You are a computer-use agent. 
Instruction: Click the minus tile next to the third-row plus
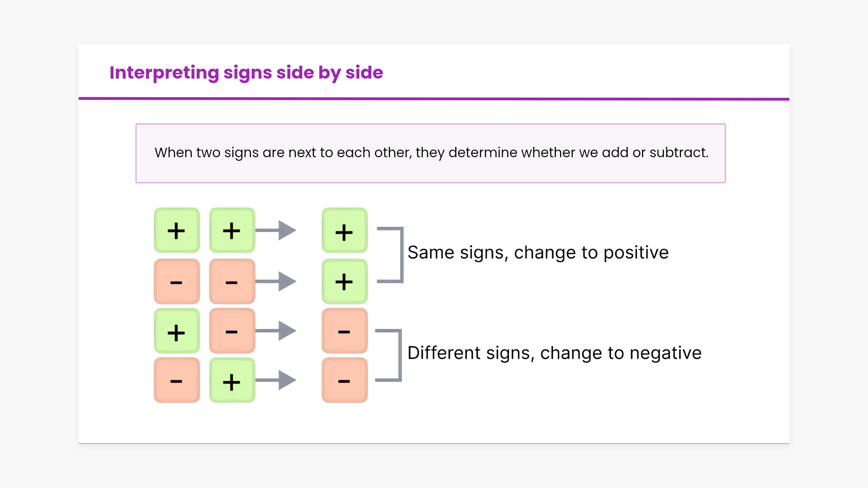click(x=232, y=331)
